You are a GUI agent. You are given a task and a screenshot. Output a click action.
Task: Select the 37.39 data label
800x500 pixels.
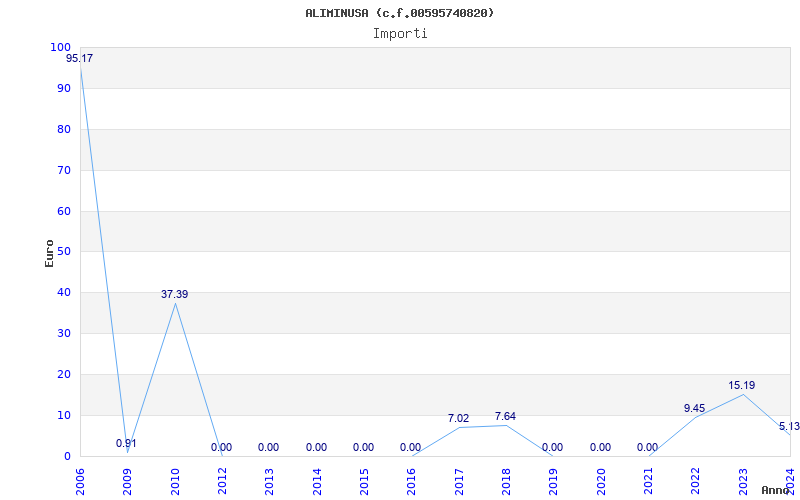coord(174,294)
